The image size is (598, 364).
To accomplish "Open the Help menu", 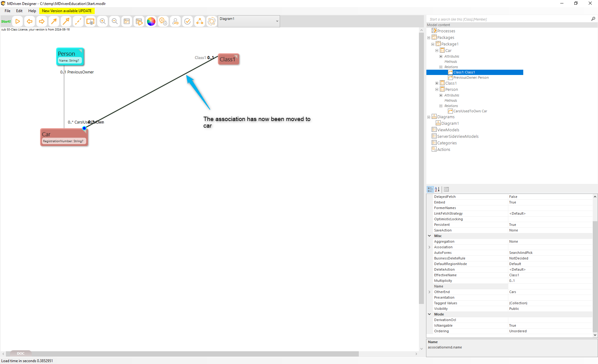I will pyautogui.click(x=32, y=11).
